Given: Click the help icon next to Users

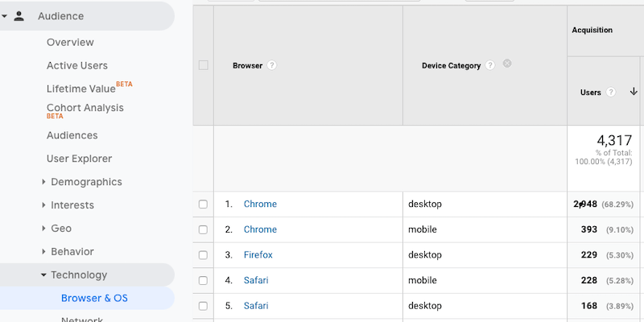Looking at the screenshot, I should coord(611,93).
